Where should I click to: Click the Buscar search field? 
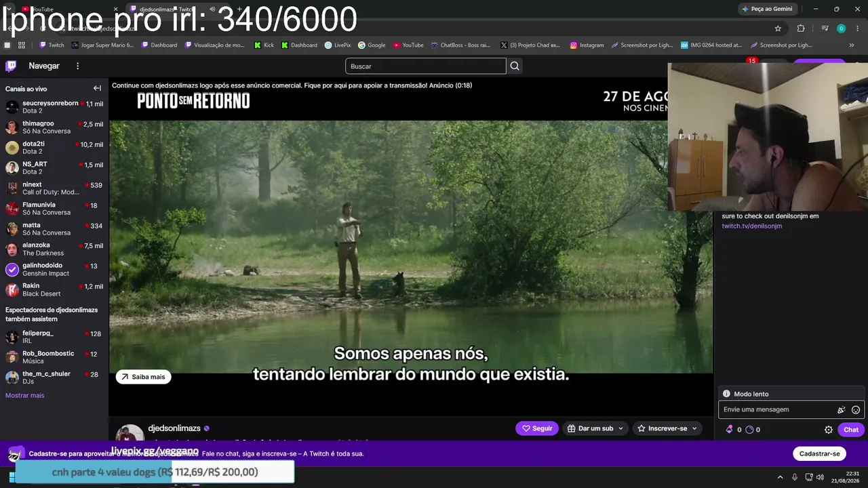(x=426, y=66)
